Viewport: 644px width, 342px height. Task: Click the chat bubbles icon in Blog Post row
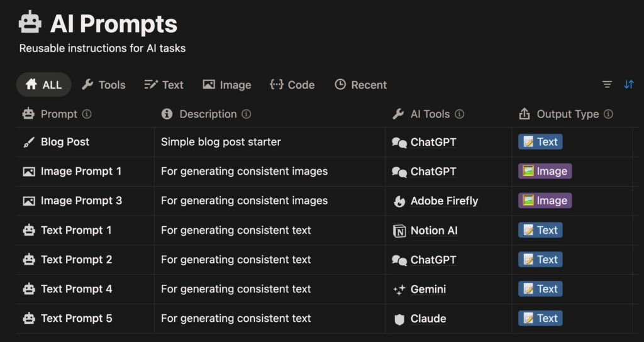[x=399, y=143]
